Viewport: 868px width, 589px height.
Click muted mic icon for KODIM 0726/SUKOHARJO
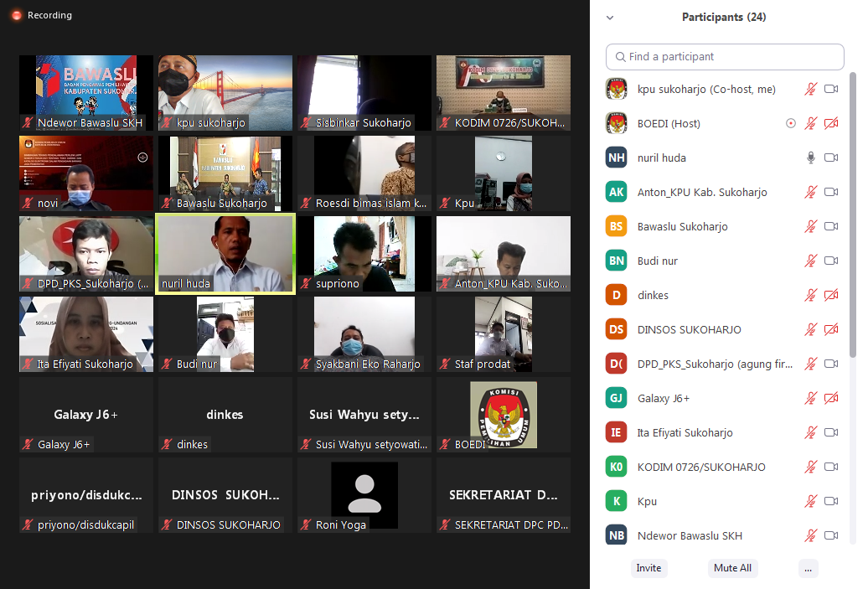pos(810,467)
